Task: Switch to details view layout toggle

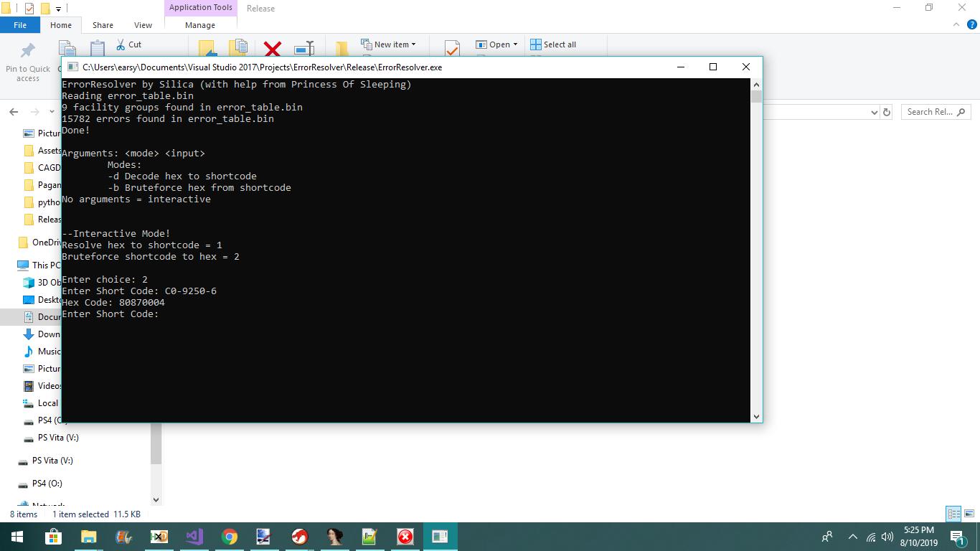Action: point(953,514)
